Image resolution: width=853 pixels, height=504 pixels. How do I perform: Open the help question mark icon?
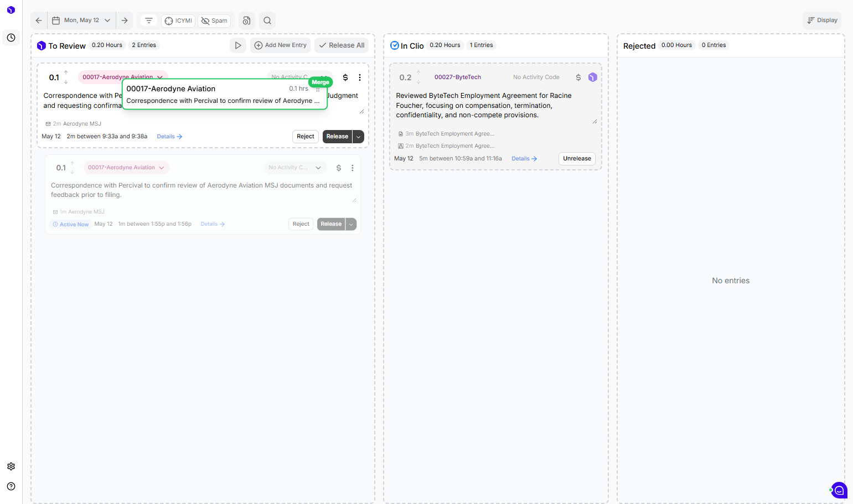pyautogui.click(x=11, y=486)
